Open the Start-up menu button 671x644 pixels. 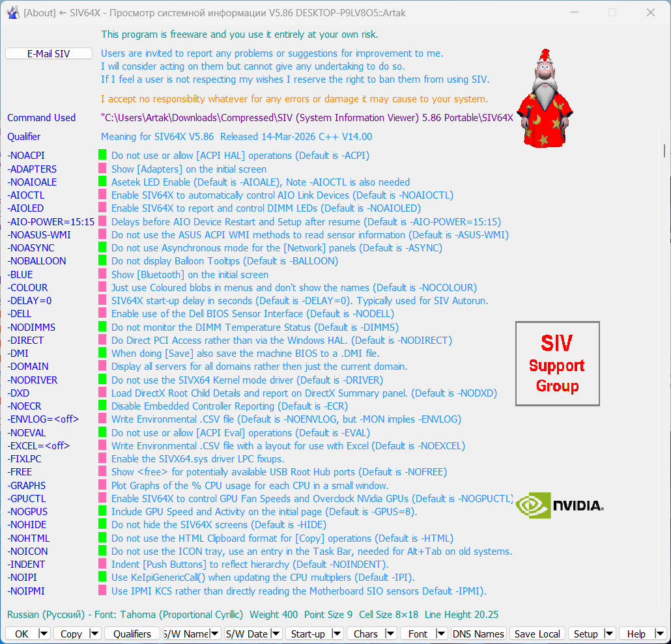(x=309, y=634)
